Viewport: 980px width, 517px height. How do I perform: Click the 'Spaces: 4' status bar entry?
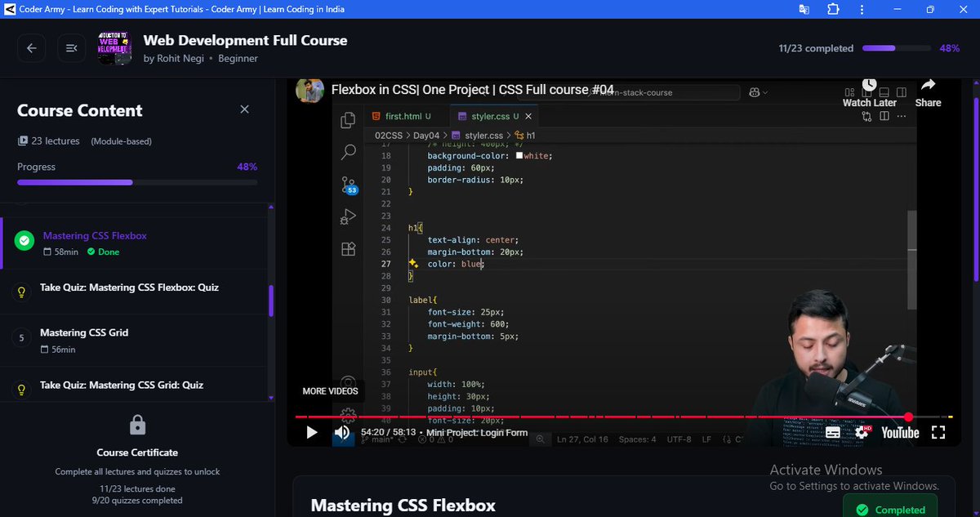[x=637, y=439]
